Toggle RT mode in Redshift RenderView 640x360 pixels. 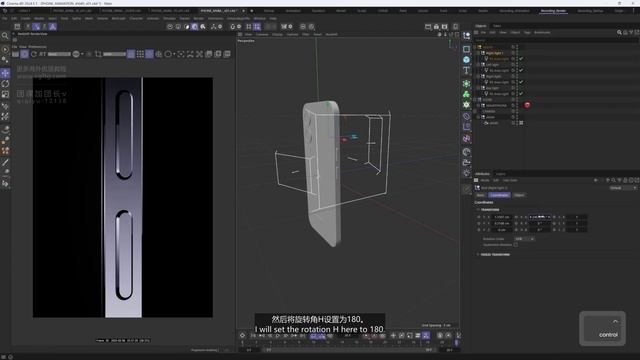coord(42,54)
